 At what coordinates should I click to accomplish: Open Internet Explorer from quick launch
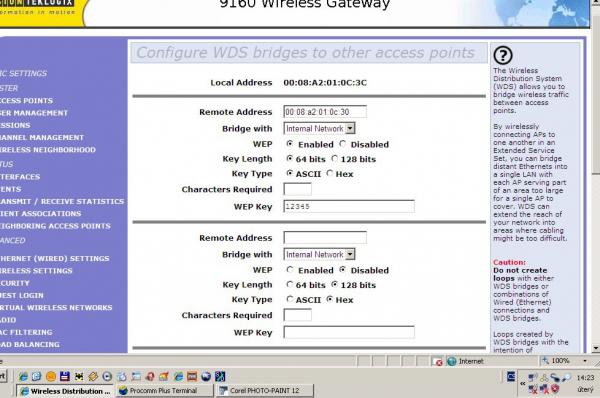click(24, 377)
